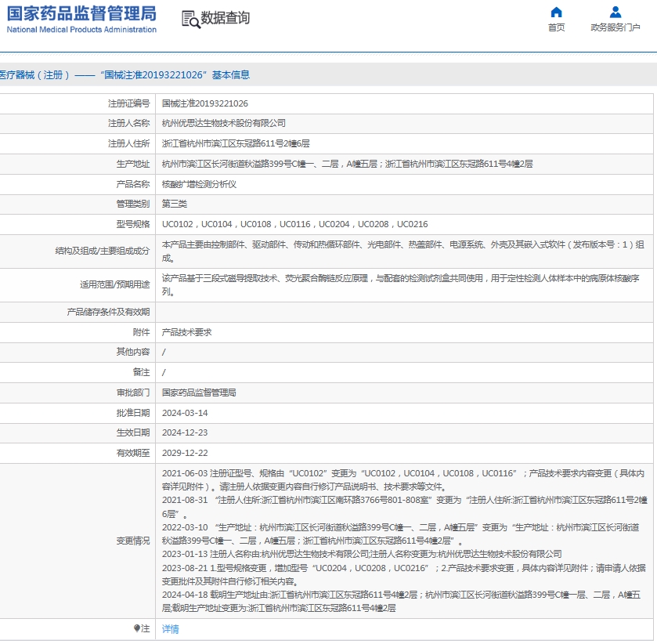Click the 数据查询 heading text
657x644 pixels.
point(226,18)
